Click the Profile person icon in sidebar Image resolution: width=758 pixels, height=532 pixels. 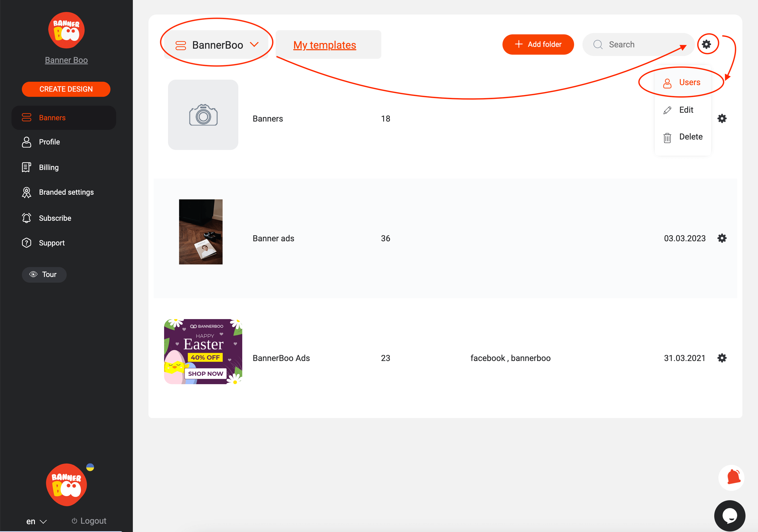point(26,142)
